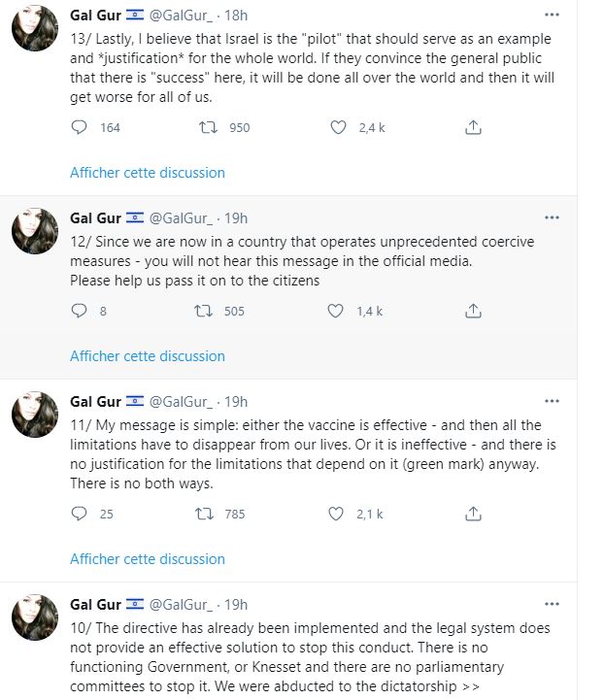Share the 11/ tweet about vaccine effectiveness
Image resolution: width=604 pixels, height=700 pixels.
[473, 514]
